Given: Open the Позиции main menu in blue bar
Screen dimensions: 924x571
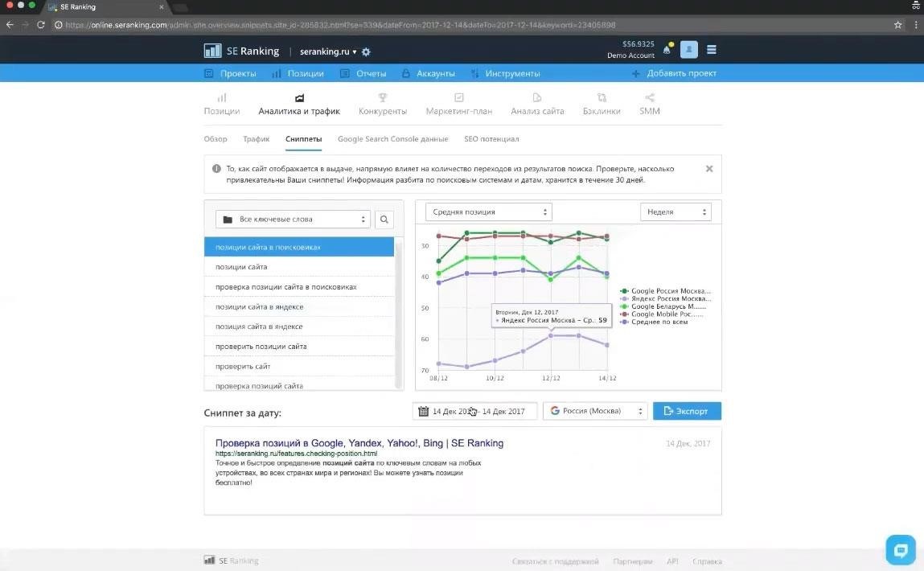Looking at the screenshot, I should click(x=298, y=74).
